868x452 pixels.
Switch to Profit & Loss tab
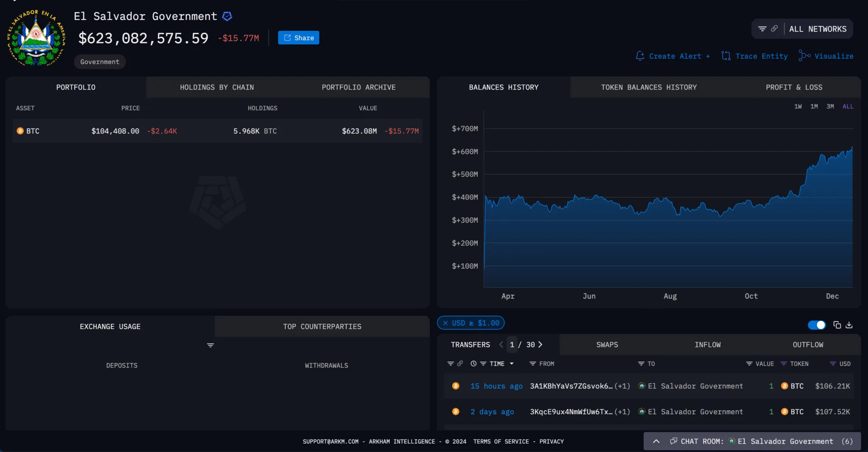tap(794, 87)
